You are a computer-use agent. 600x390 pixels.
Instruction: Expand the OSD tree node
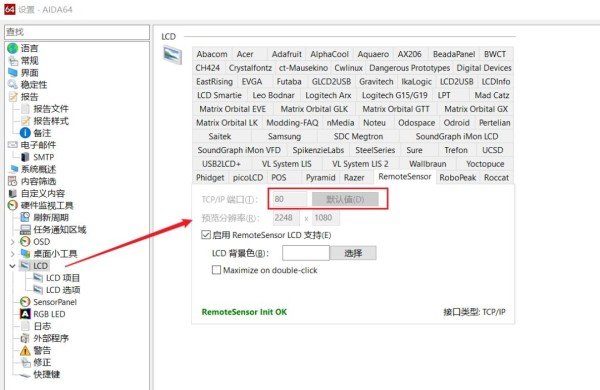(x=12, y=242)
